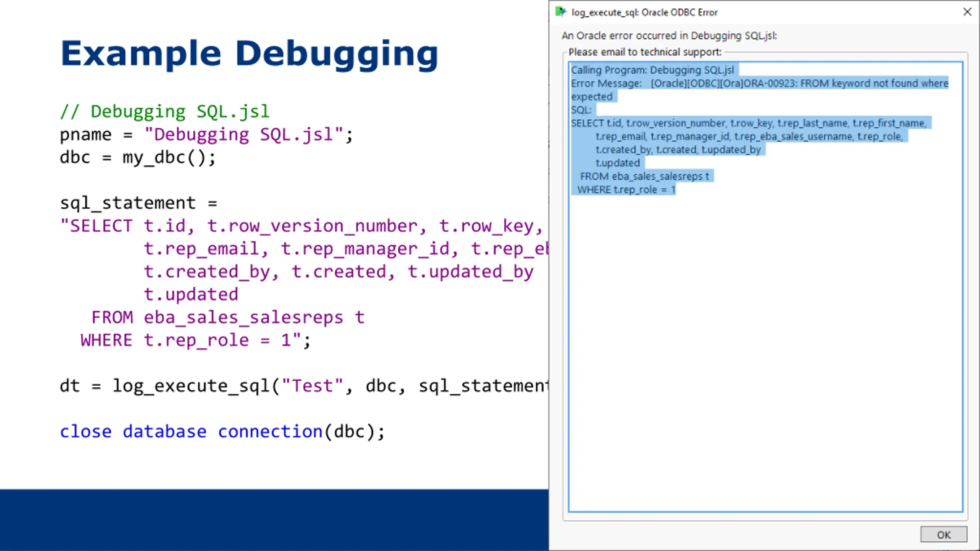Click 'FROM eba_sales_salesreps t' in dialog textbox

pyautogui.click(x=645, y=176)
